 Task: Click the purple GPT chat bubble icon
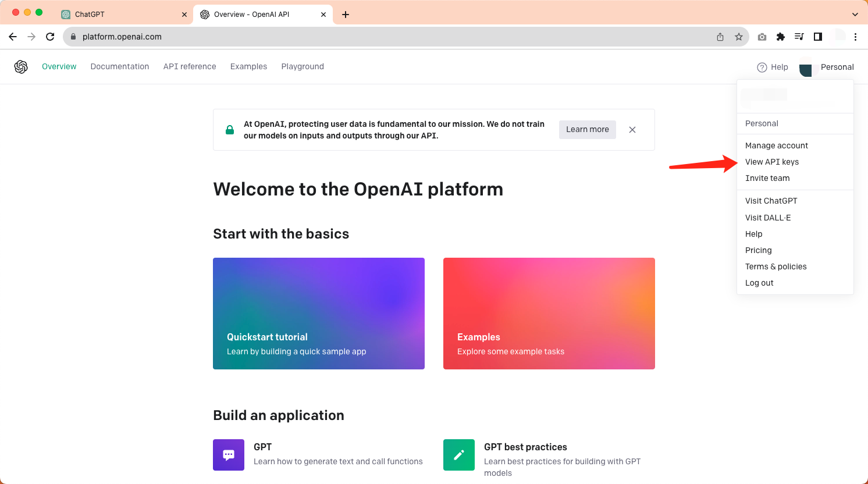(x=229, y=455)
